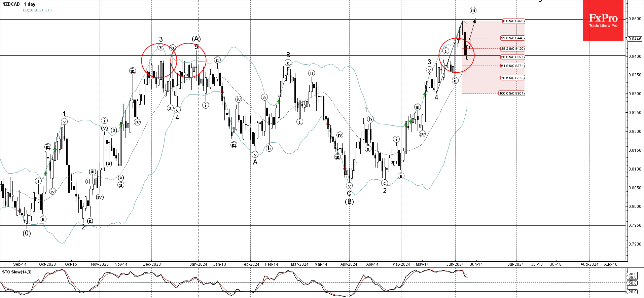This screenshot has height=298, width=644.
Task: Click the Jul-18 date on time axis
Action: click(556, 264)
